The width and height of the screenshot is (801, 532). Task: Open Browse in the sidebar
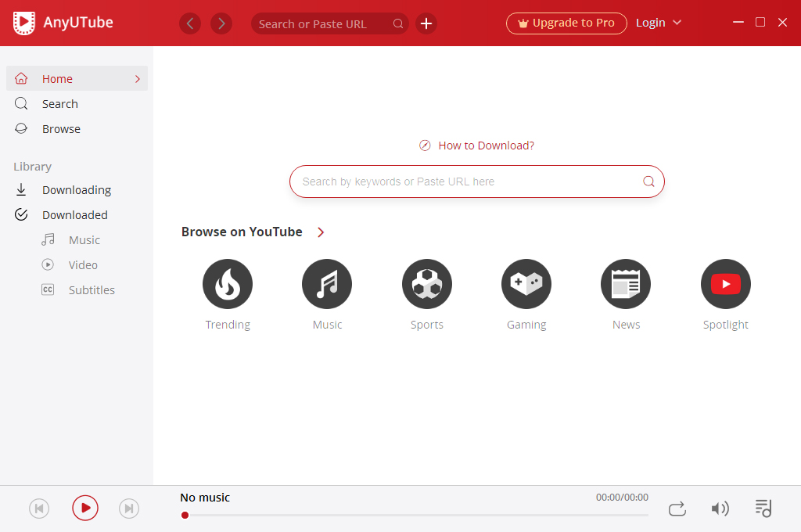77,129
